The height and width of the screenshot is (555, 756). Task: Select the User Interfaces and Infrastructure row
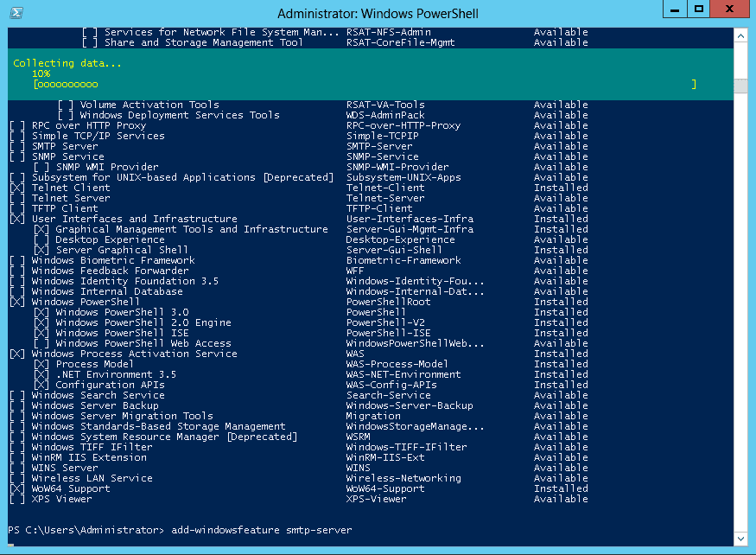[134, 220]
